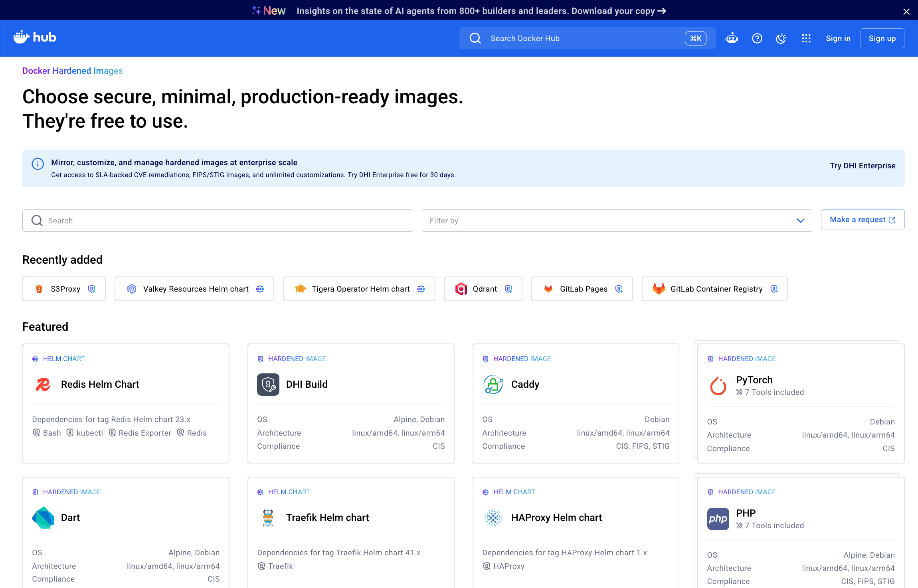Viewport: 918px width, 588px height.
Task: Open the PyTorch card title
Action: pos(754,380)
